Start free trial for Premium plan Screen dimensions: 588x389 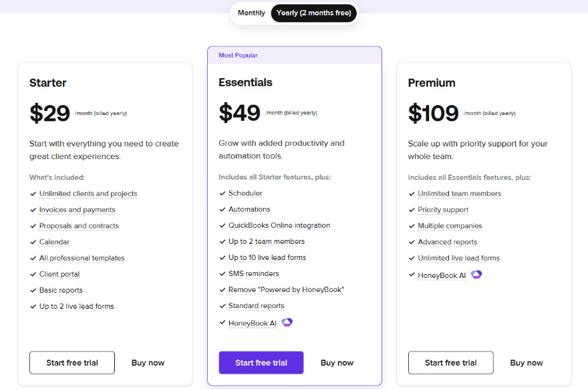pyautogui.click(x=451, y=363)
